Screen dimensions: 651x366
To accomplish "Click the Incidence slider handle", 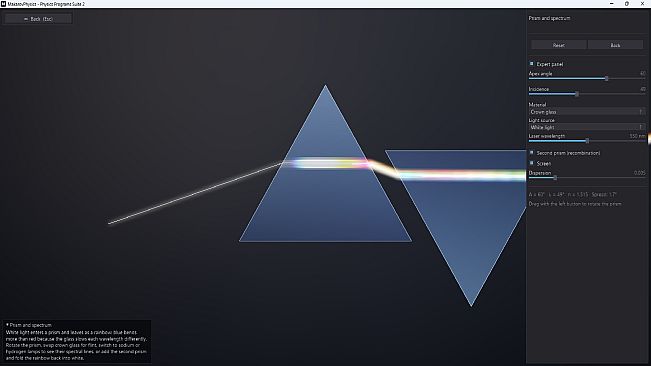I will click(x=577, y=94).
